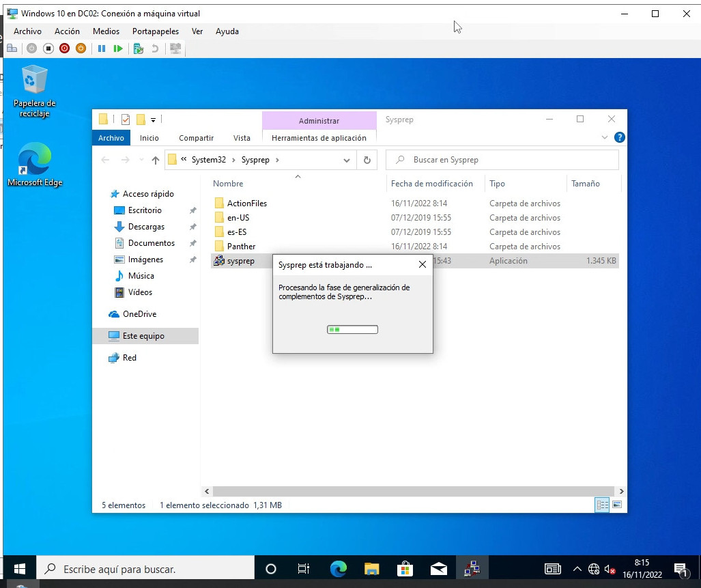Image resolution: width=701 pixels, height=588 pixels.
Task: Pause the virtual machine
Action: pos(102,48)
